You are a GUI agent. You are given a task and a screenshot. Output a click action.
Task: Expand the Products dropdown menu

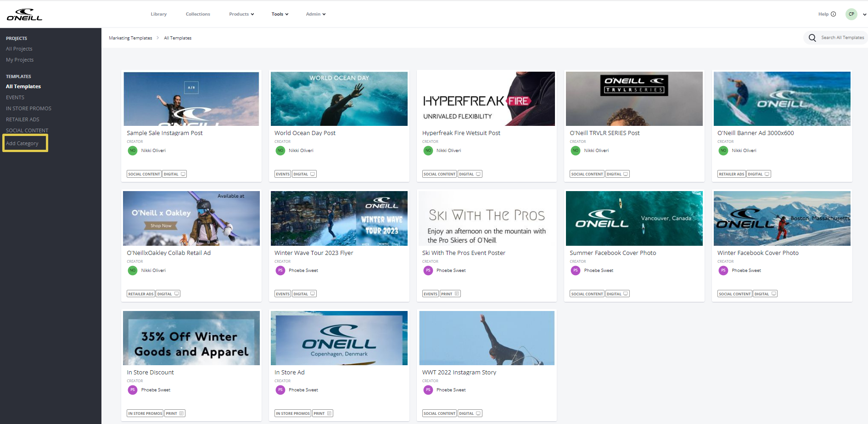241,14
